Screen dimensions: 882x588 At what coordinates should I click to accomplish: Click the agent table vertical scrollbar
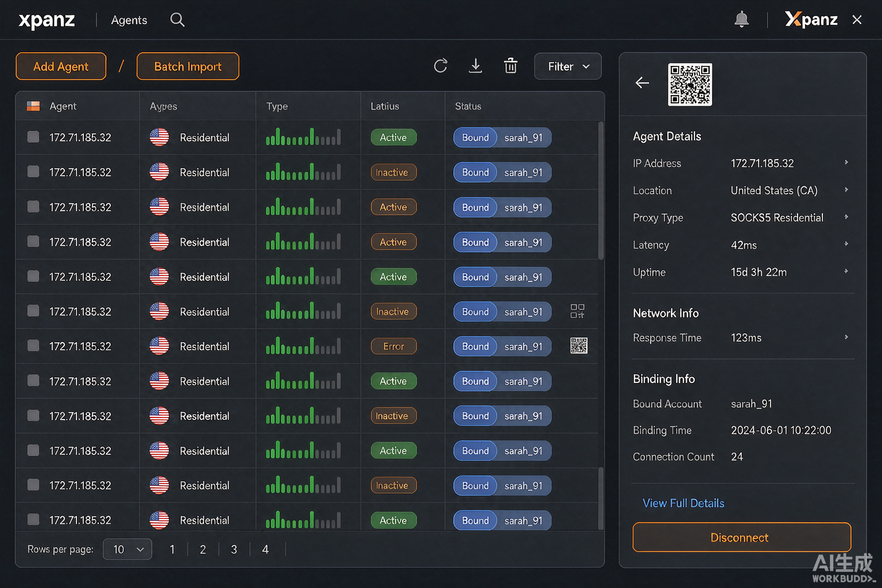coord(601,191)
